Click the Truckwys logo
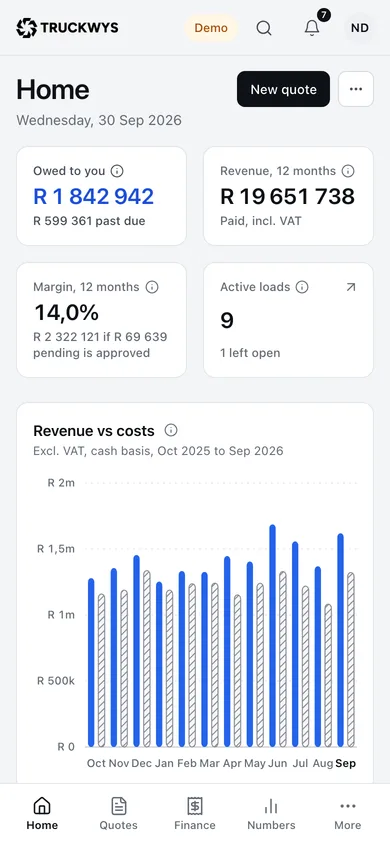The image size is (390, 844). pos(67,27)
